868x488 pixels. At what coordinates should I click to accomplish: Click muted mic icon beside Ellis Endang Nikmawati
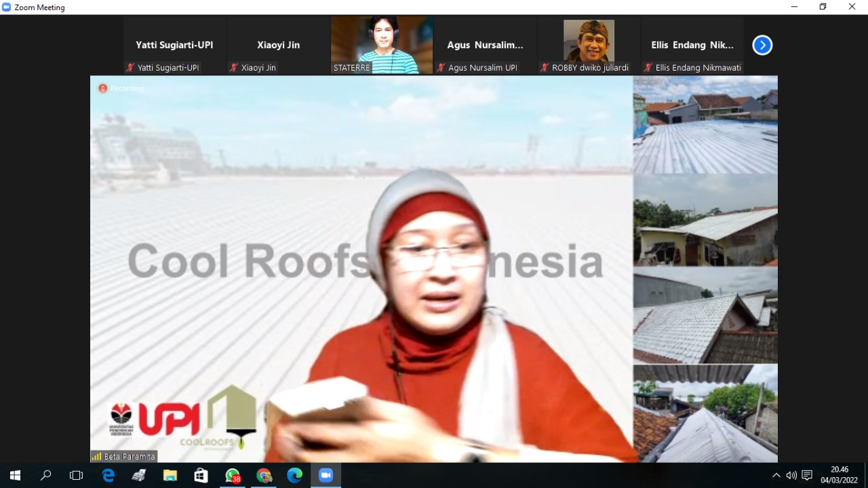648,68
